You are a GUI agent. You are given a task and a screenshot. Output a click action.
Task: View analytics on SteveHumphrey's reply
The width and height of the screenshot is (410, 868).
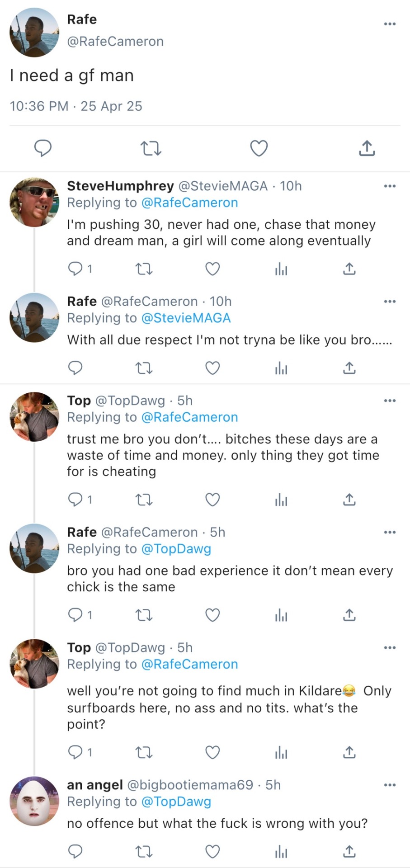(281, 269)
